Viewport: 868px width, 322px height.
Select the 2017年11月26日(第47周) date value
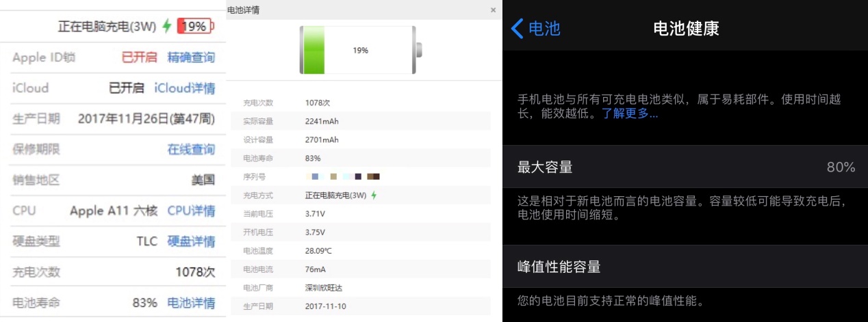pyautogui.click(x=146, y=119)
